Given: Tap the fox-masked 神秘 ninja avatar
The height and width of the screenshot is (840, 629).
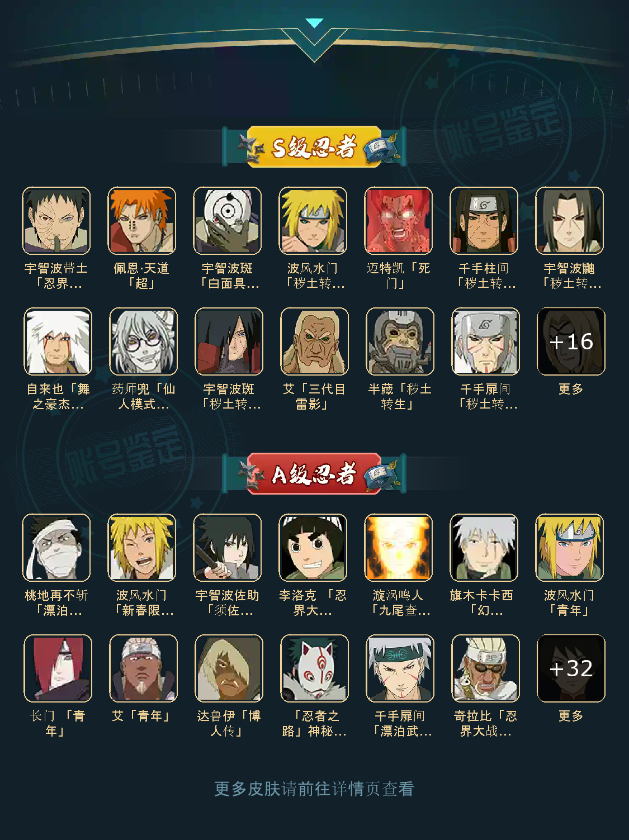Looking at the screenshot, I should coord(314,668).
